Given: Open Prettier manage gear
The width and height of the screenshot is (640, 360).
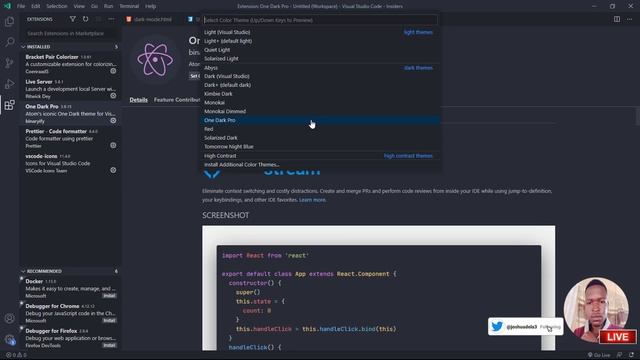Looking at the screenshot, I should (113, 145).
